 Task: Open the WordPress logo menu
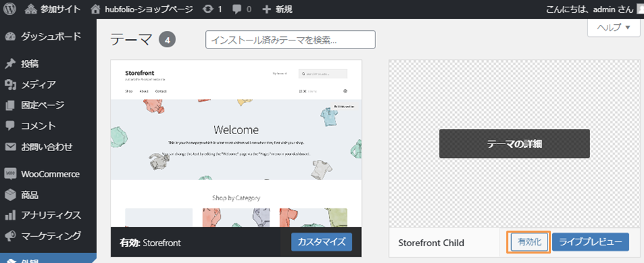point(10,9)
